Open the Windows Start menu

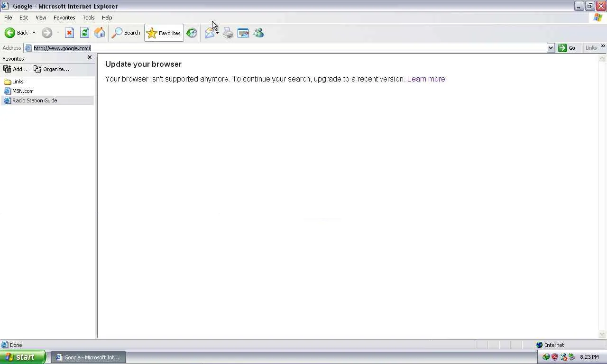pyautogui.click(x=23, y=357)
